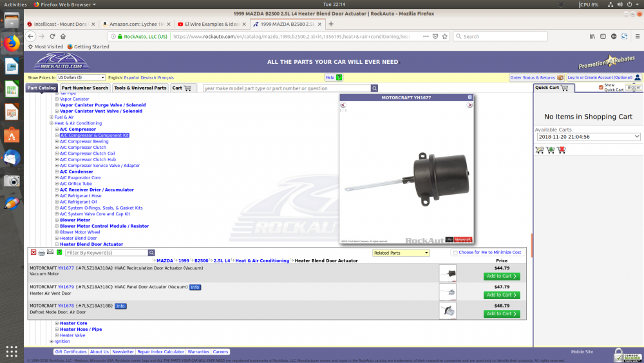
Task: Run the keyword filter search icon
Action: 151,253
